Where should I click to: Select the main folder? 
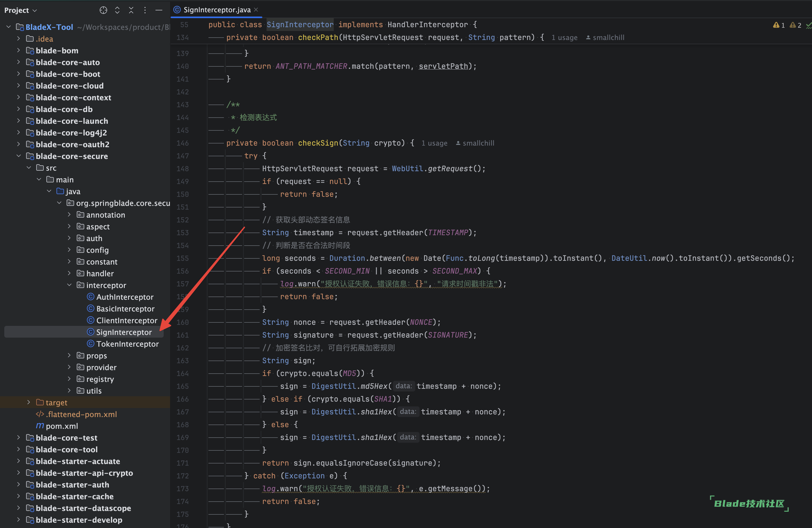[65, 179]
